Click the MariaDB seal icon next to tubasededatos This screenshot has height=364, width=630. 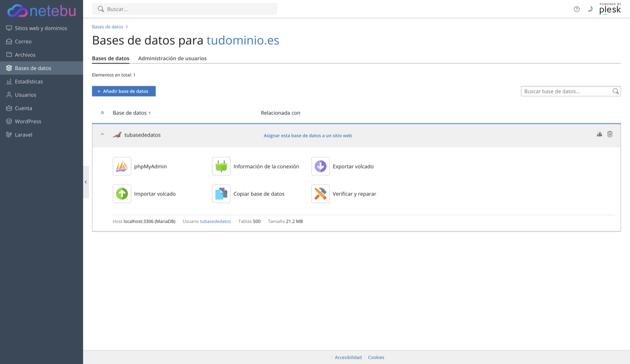117,135
